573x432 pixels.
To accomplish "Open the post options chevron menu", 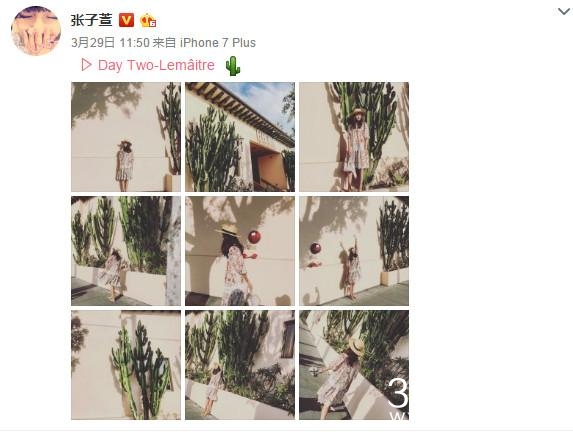I will pos(564,11).
